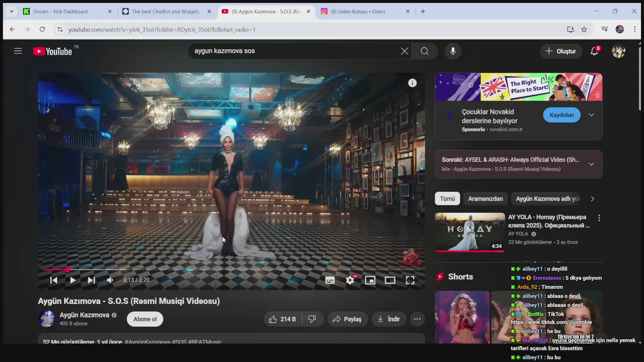Image resolution: width=644 pixels, height=362 pixels.
Task: Like the video showing 214 B
Action: pos(282,319)
